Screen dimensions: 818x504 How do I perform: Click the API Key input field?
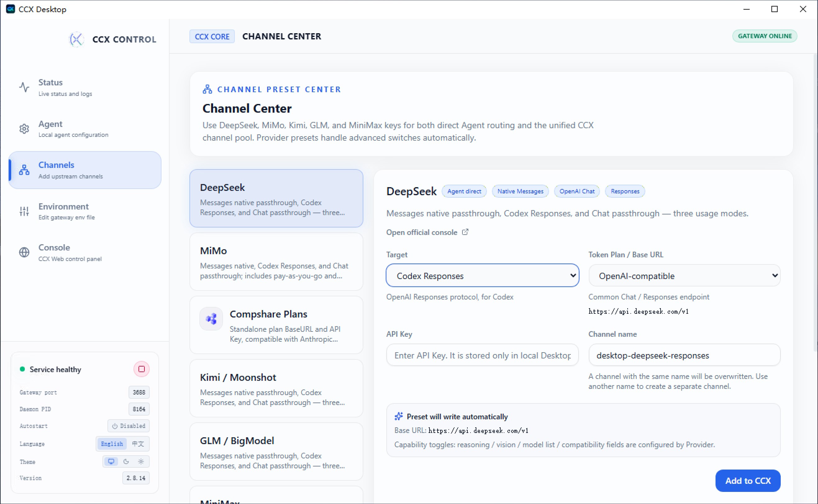coord(482,355)
